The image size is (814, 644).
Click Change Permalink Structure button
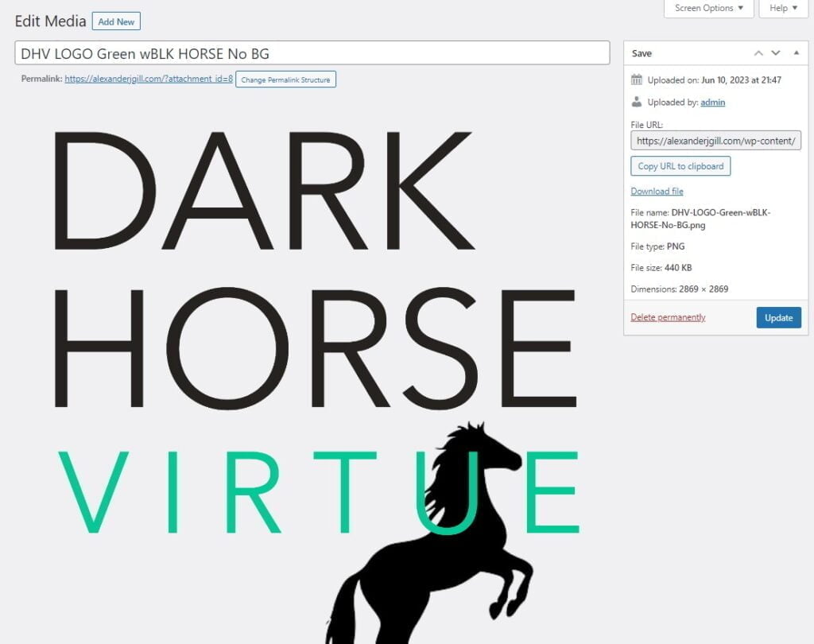coord(285,80)
